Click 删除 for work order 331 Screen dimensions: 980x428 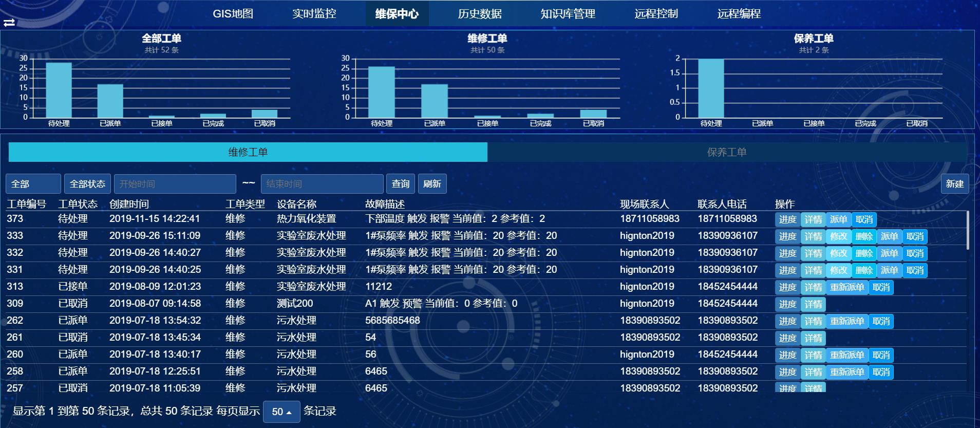click(864, 270)
